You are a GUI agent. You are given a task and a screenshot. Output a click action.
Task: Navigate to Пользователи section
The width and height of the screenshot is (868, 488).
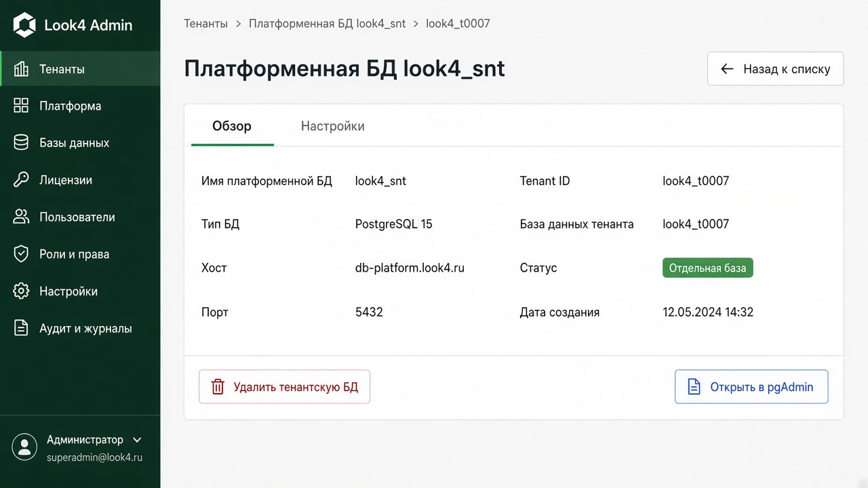pyautogui.click(x=80, y=217)
